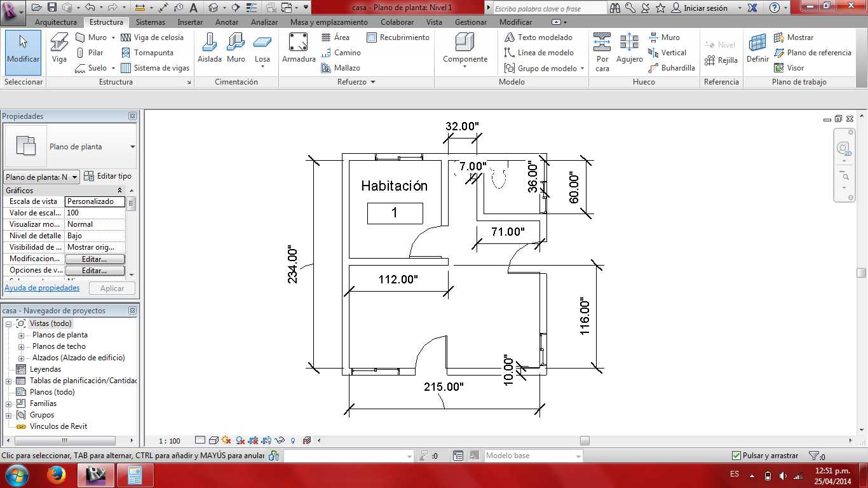Pick the Buhardilla dormer opening tool
868x488 pixels.
[672, 68]
